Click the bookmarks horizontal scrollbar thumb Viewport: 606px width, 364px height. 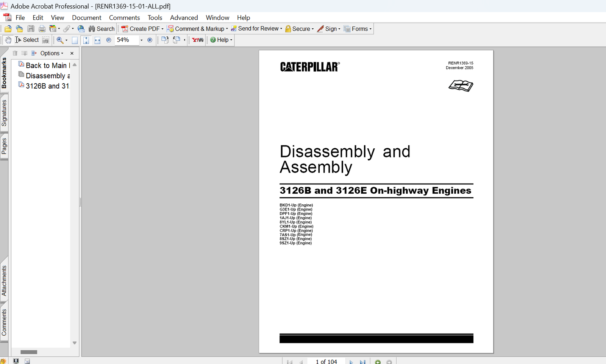(x=29, y=352)
